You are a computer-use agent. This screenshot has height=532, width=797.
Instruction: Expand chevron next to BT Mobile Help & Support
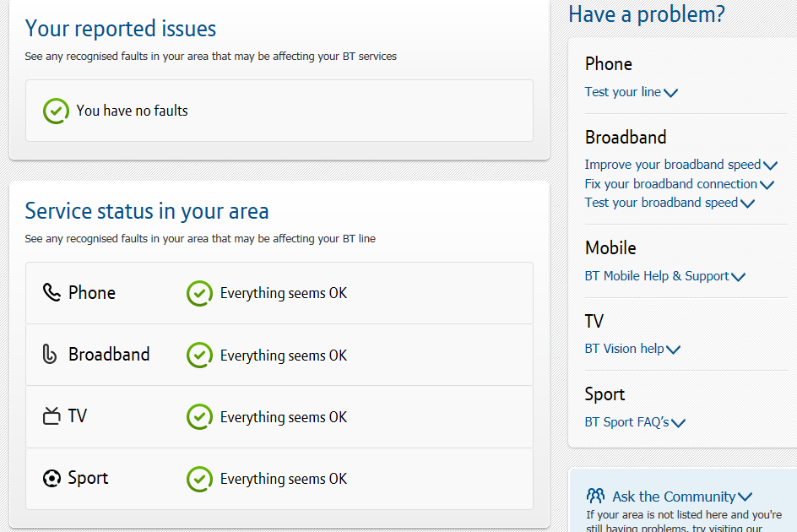click(738, 277)
